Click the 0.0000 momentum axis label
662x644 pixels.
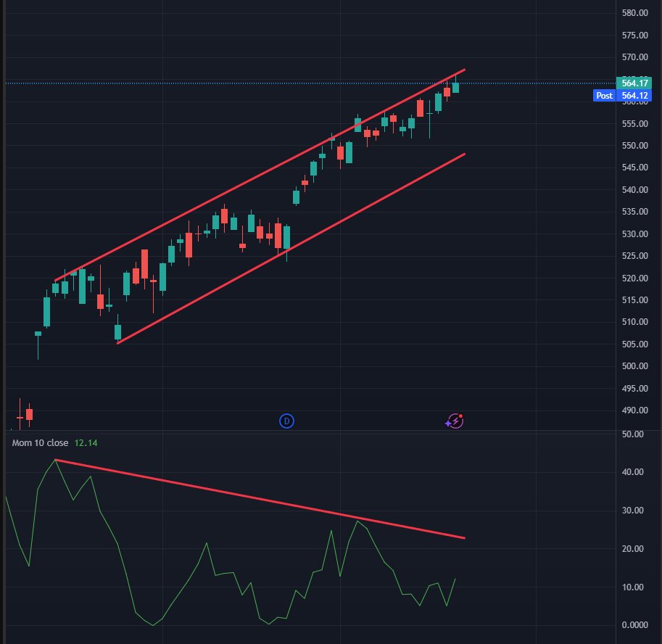[x=634, y=625]
